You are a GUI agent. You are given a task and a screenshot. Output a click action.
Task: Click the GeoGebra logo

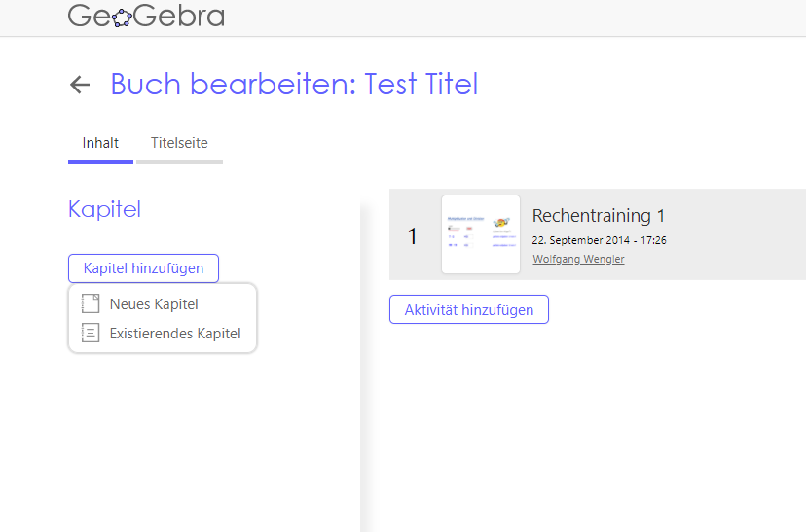(146, 16)
